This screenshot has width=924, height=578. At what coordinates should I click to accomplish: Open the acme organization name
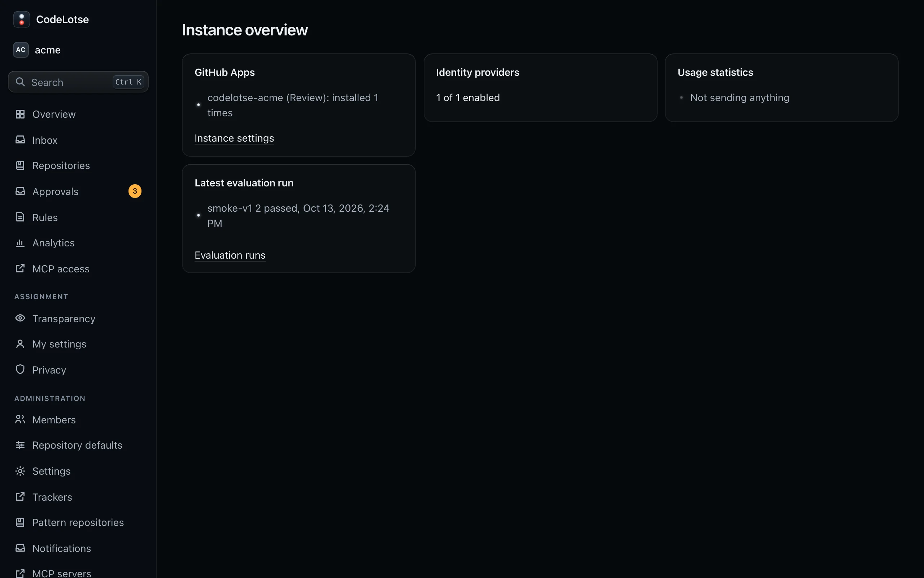click(48, 50)
